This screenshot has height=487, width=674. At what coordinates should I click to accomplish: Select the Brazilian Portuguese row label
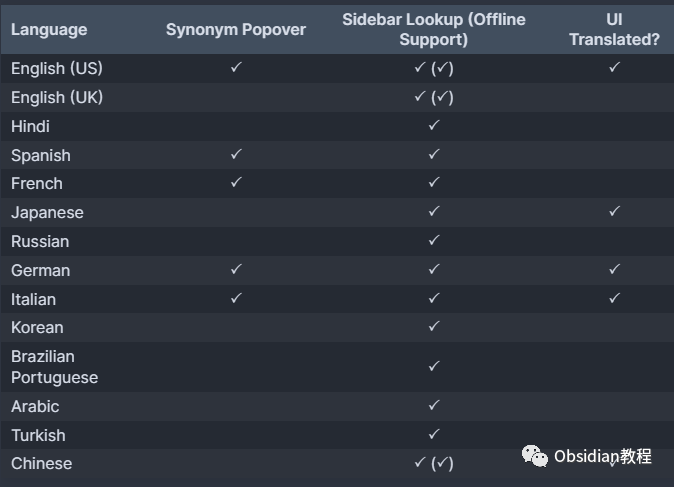(55, 367)
